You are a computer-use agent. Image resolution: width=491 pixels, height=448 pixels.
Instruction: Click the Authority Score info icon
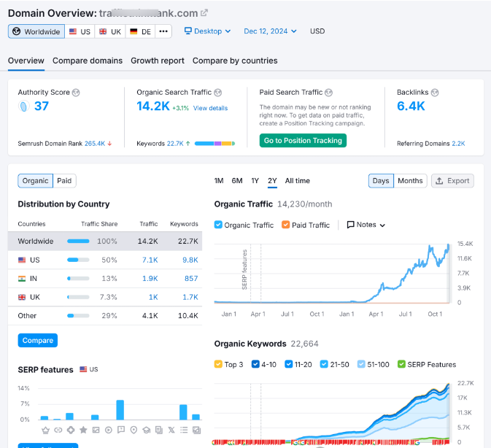click(76, 93)
